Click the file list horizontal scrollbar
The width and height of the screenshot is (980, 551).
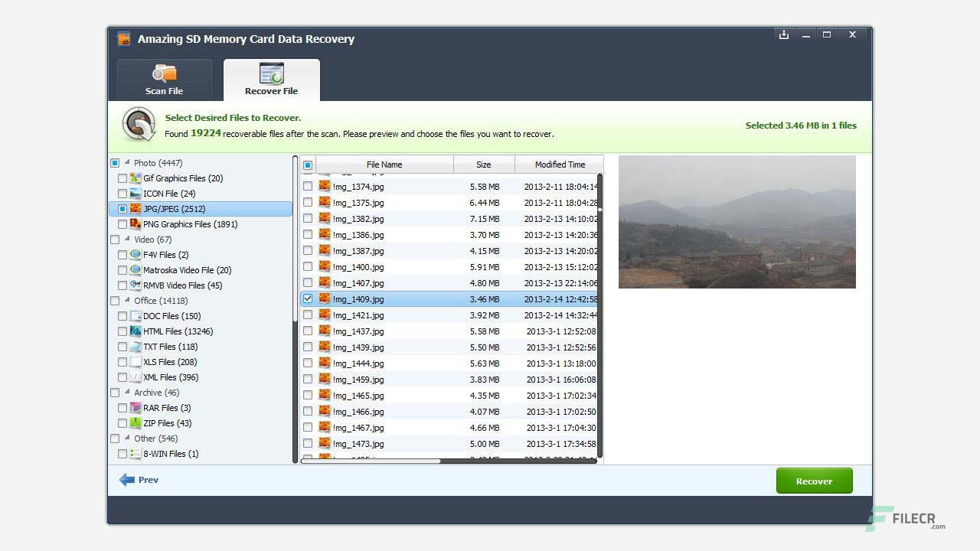pyautogui.click(x=371, y=461)
